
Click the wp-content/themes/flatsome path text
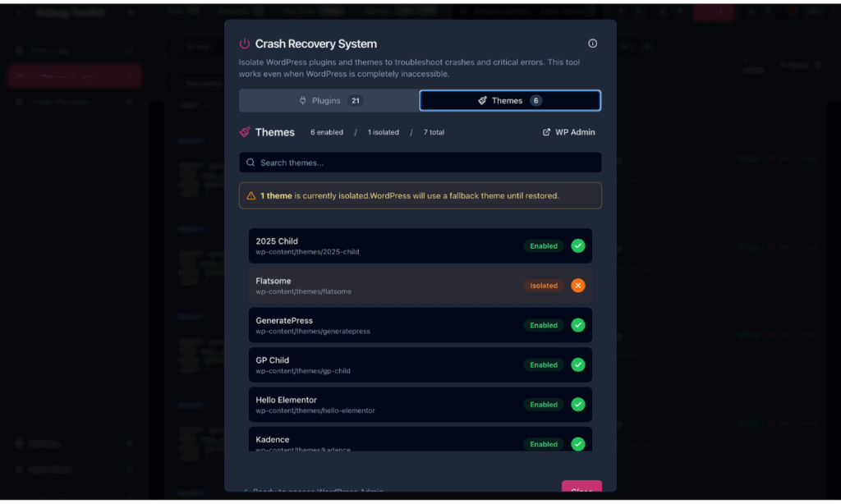click(303, 291)
